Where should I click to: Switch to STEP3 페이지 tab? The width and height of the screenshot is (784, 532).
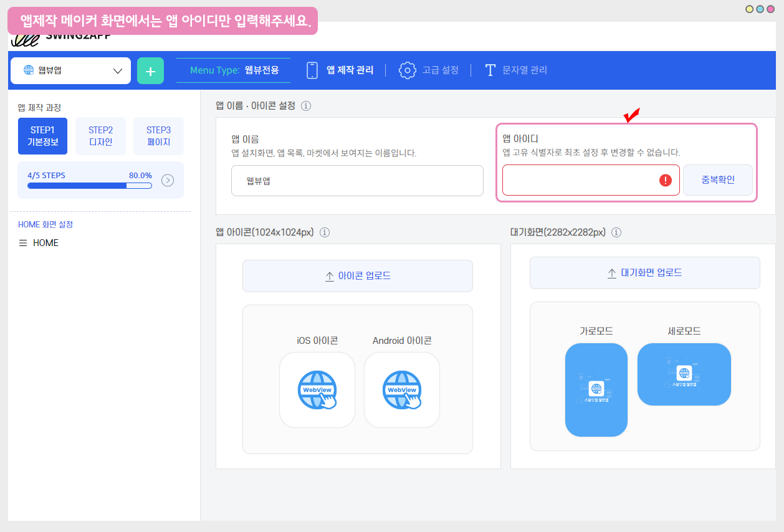pyautogui.click(x=158, y=136)
